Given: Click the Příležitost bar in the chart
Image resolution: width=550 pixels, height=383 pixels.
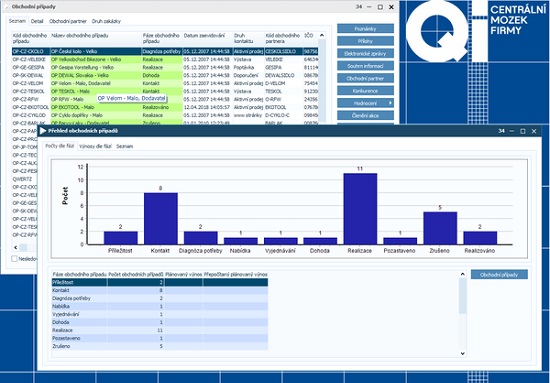Looking at the screenshot, I should click(x=121, y=238).
